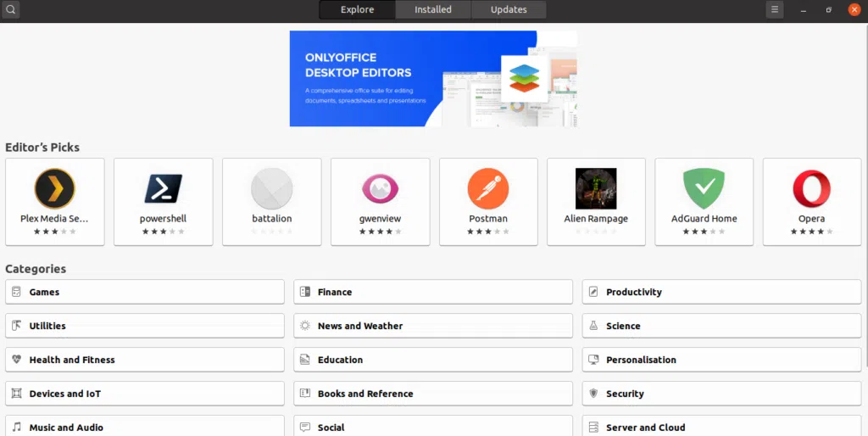Click the powershell app icon
The image size is (868, 436).
pyautogui.click(x=164, y=188)
